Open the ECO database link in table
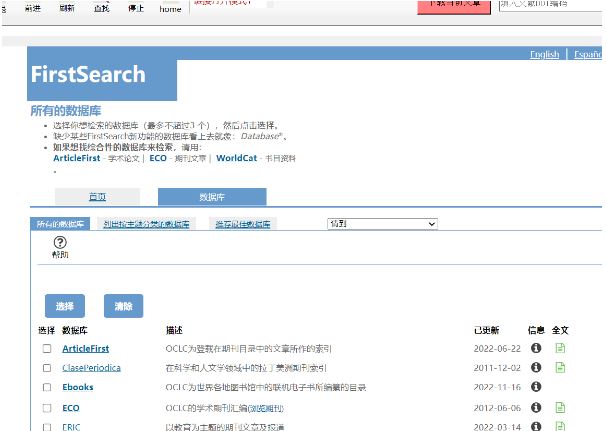606x431 pixels. tap(71, 408)
